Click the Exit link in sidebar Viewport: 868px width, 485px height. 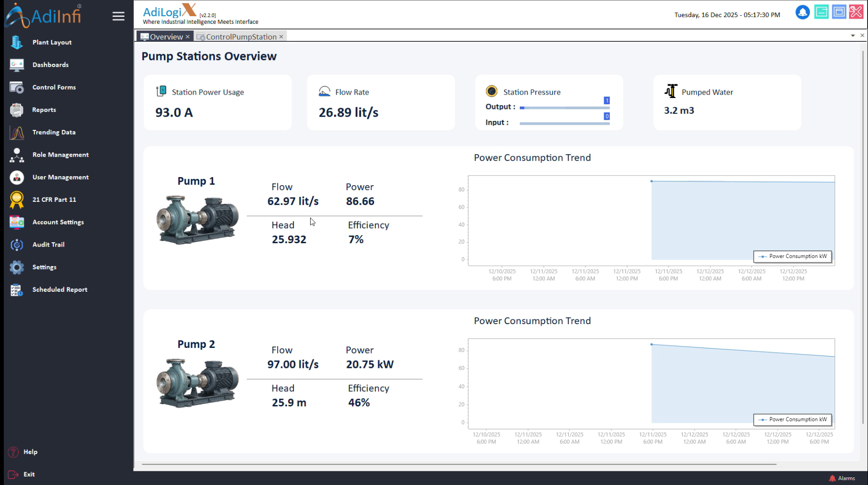pyautogui.click(x=29, y=475)
